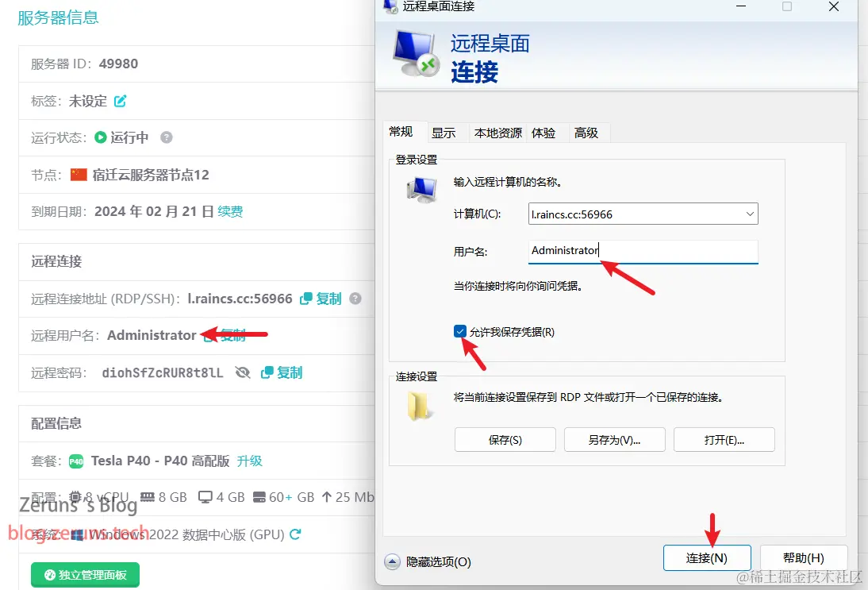The image size is (868, 590).
Task: Click the username field with Administrator
Action: (643, 251)
